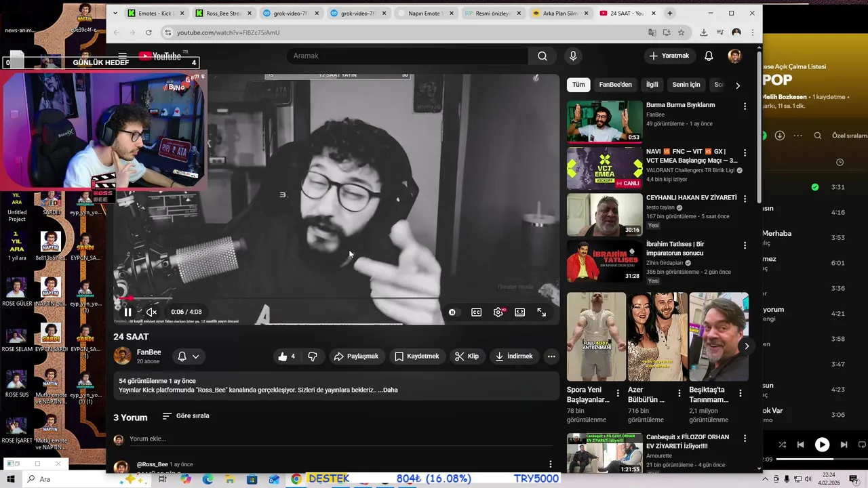Select the Tüm filter chip
Image resolution: width=868 pixels, height=488 pixels.
point(578,85)
